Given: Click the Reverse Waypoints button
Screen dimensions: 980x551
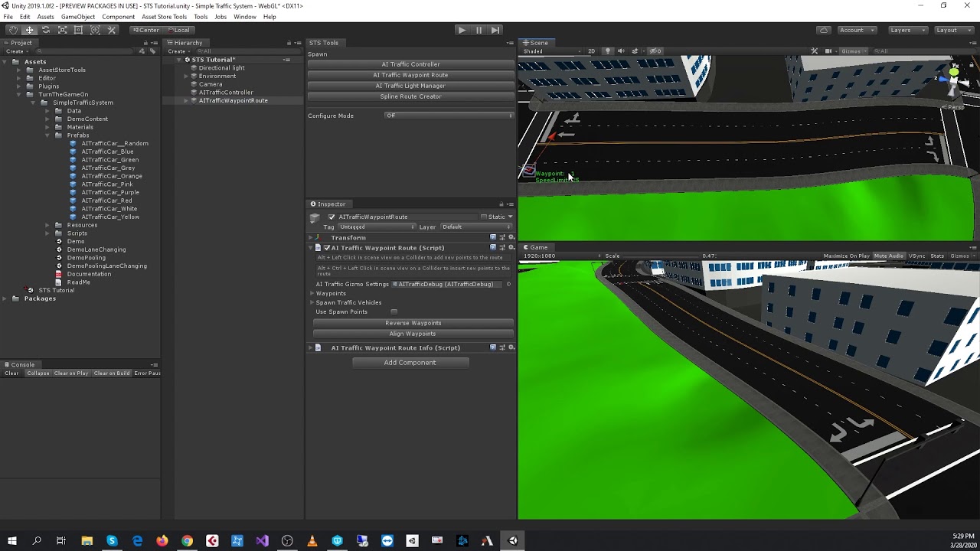Looking at the screenshot, I should [x=413, y=323].
